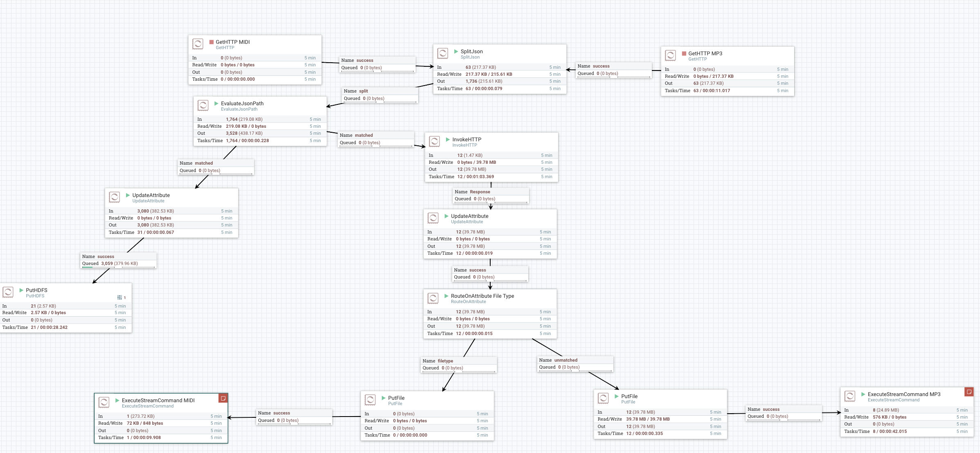Click the RouteOnAttribute File Type processor icon
This screenshot has width=980, height=453.
433,298
